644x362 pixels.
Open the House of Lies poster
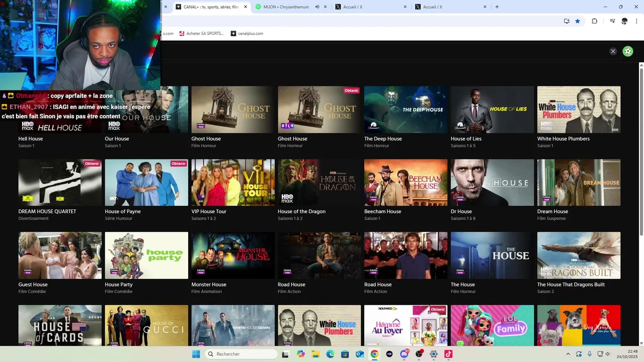click(492, 110)
